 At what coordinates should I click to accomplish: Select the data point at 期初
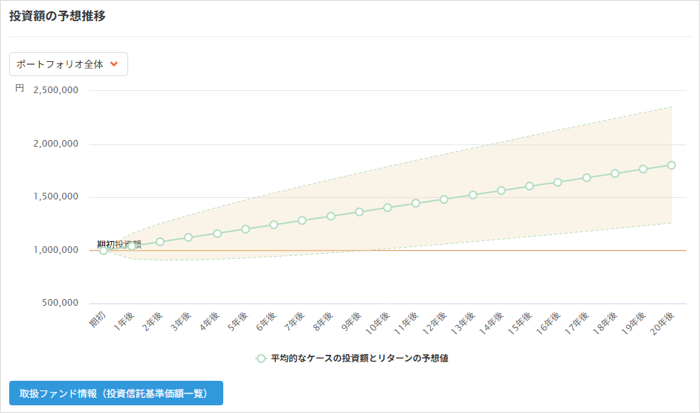pos(103,250)
